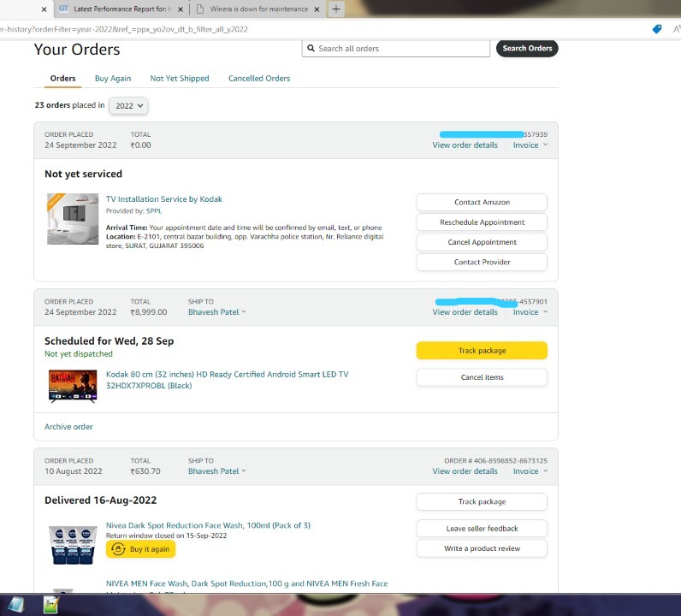Click the Search all orders input field
681x616 pixels.
[x=396, y=48]
